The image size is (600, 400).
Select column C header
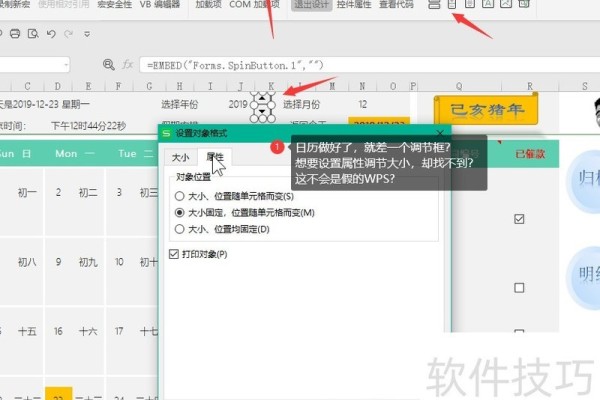tap(27, 86)
